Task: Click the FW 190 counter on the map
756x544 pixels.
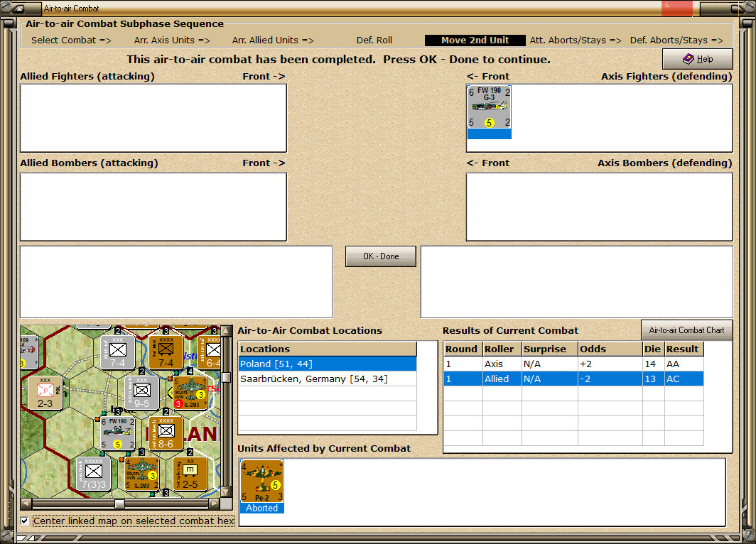Action: point(118,434)
